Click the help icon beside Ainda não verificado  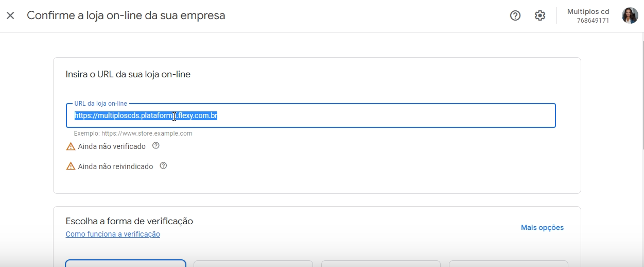click(156, 146)
